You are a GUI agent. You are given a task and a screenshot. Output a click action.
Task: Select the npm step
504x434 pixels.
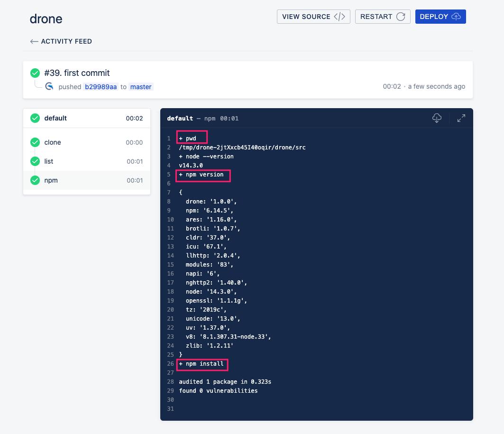click(87, 180)
